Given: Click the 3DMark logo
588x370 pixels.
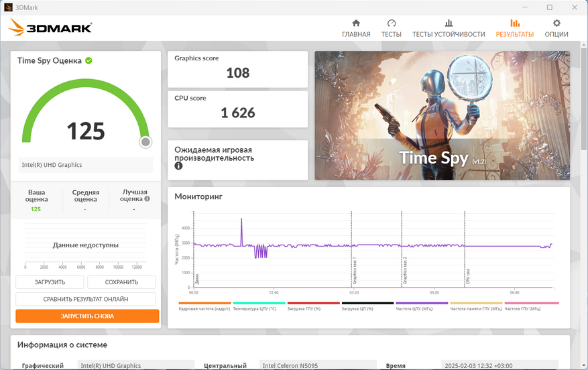Looking at the screenshot, I should 50,27.
